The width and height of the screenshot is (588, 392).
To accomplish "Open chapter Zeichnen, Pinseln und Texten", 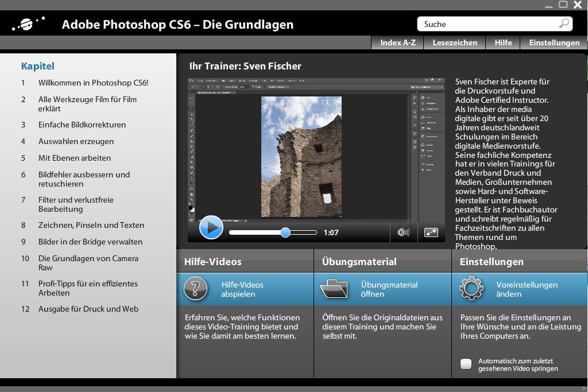I will pyautogui.click(x=91, y=225).
